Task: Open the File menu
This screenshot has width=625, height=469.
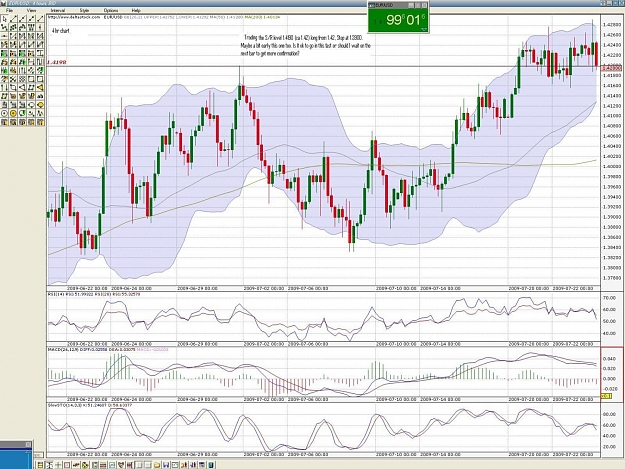Action: click(9, 10)
